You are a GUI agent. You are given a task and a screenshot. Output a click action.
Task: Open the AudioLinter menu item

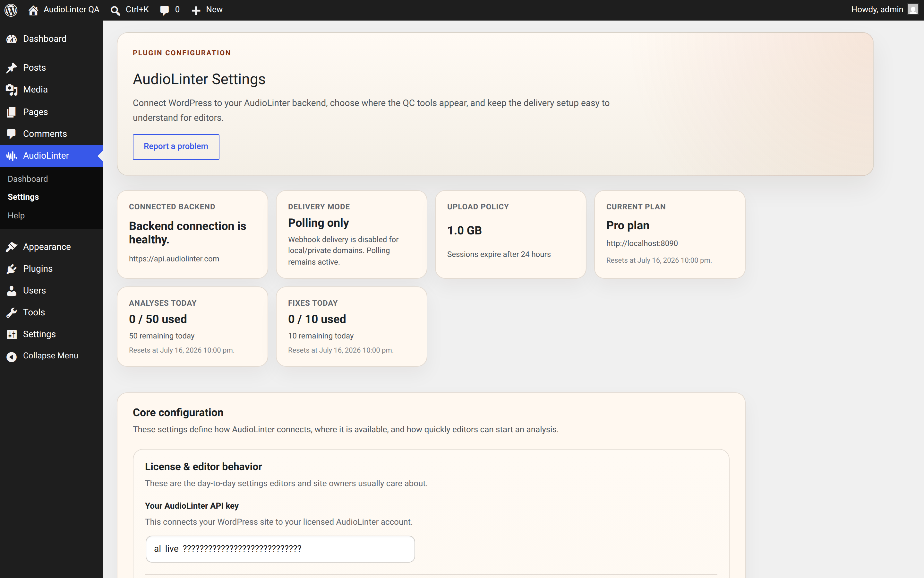point(51,156)
